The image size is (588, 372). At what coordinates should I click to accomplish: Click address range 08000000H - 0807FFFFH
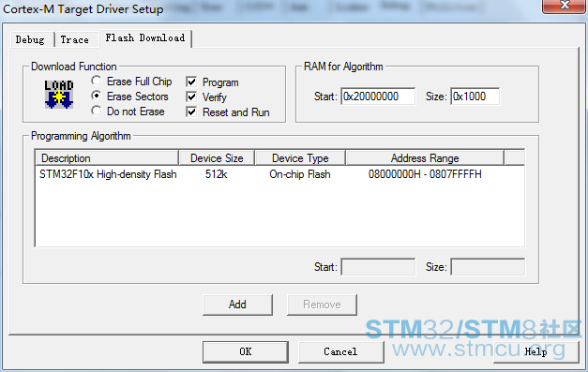tap(425, 174)
